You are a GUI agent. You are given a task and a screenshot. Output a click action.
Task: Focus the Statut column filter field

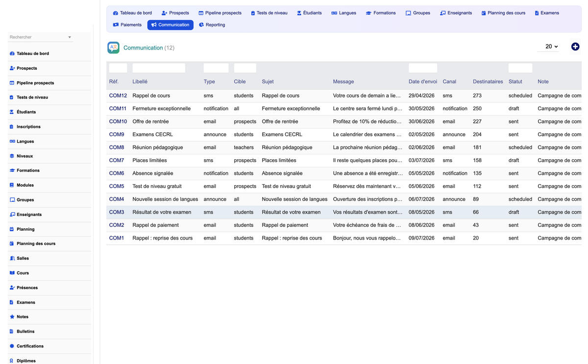520,68
